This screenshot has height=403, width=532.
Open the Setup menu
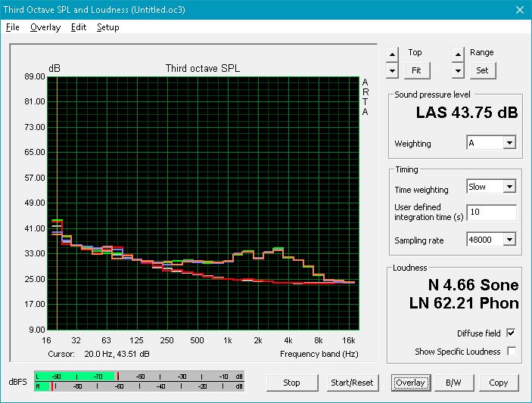click(108, 27)
